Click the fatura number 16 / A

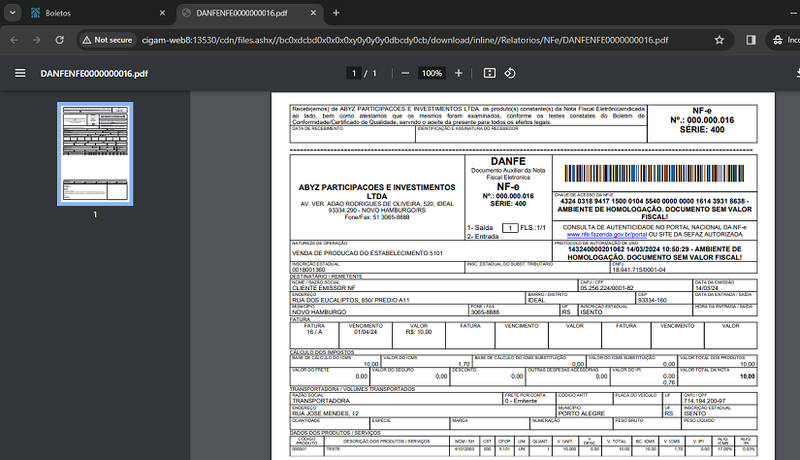tap(314, 332)
